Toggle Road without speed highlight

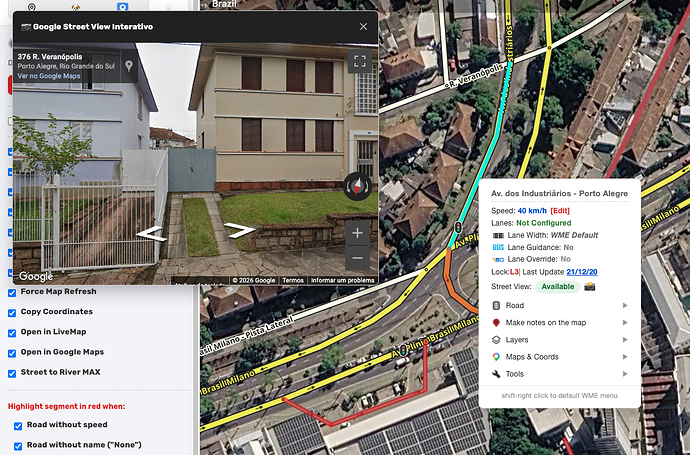pyautogui.click(x=18, y=426)
